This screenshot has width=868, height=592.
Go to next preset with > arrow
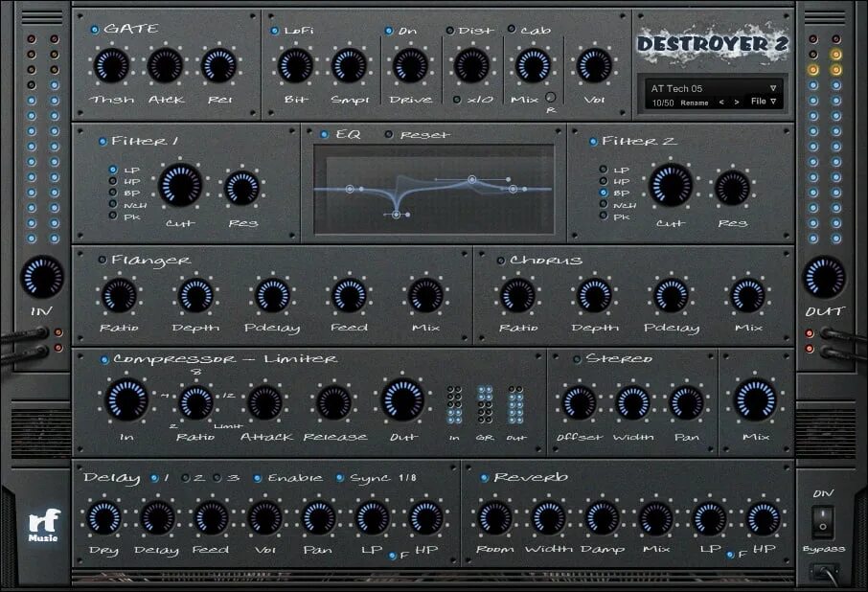[x=736, y=102]
